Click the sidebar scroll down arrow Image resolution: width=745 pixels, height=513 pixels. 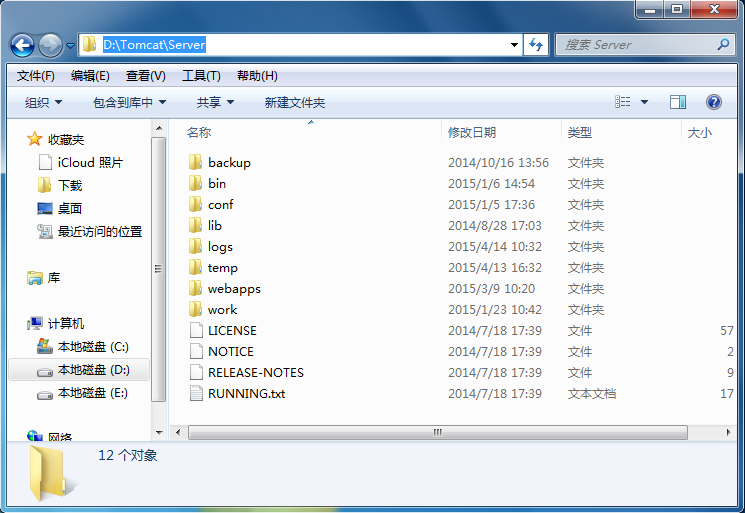(159, 432)
